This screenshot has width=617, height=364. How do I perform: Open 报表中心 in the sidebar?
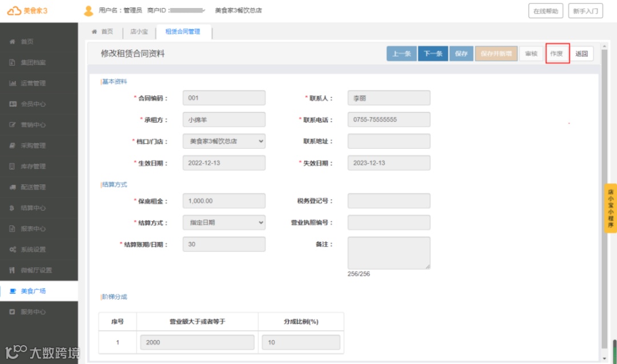point(39,229)
